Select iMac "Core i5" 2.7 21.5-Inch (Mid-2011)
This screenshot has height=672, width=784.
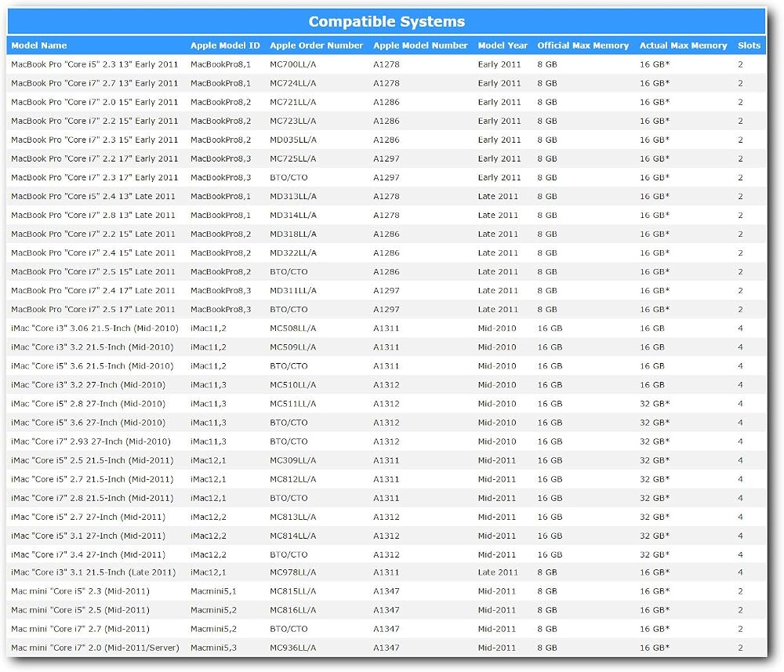[92, 479]
